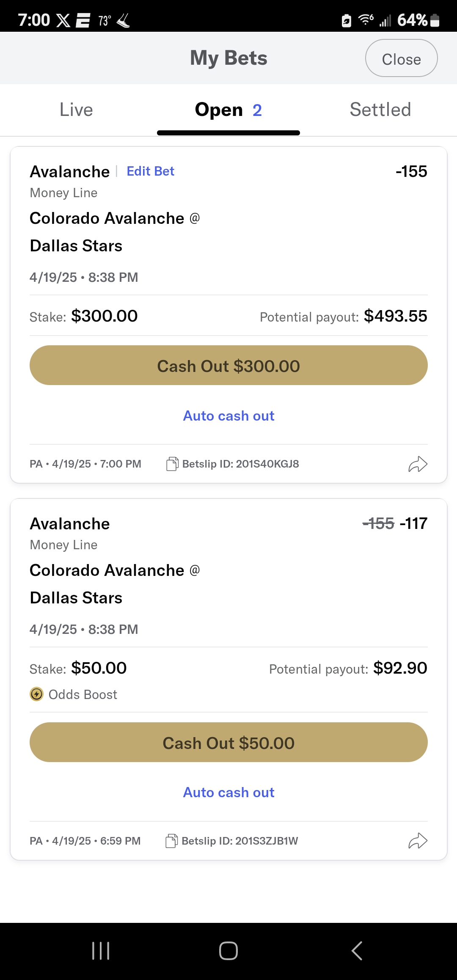The image size is (457, 980).
Task: Close the My Bets screen
Action: (x=401, y=58)
